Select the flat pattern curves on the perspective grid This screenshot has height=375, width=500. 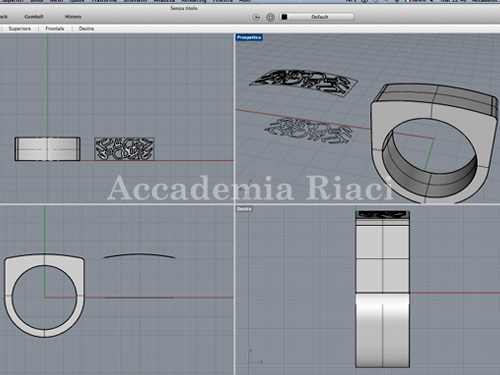tap(309, 131)
